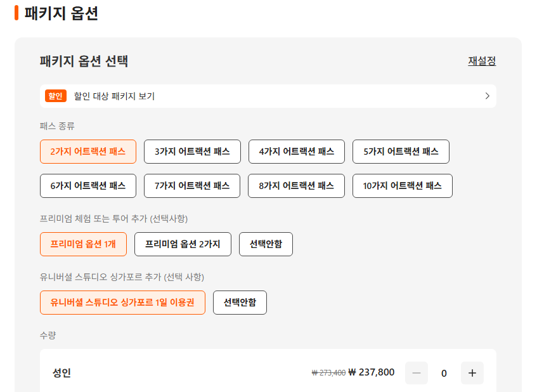Click the 성인 label
The height and width of the screenshot is (392, 537).
[61, 373]
